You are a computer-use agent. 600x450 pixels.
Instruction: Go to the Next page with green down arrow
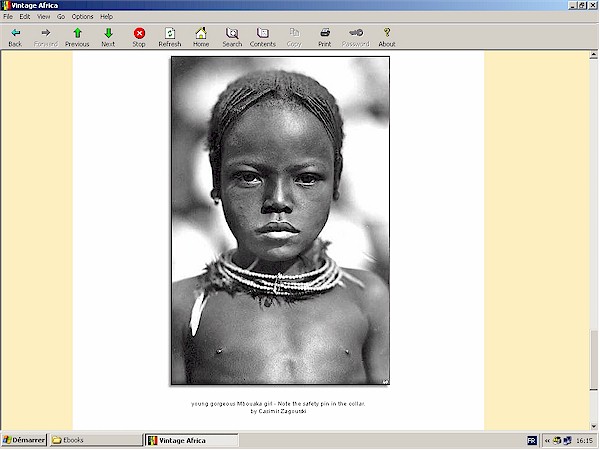108,33
